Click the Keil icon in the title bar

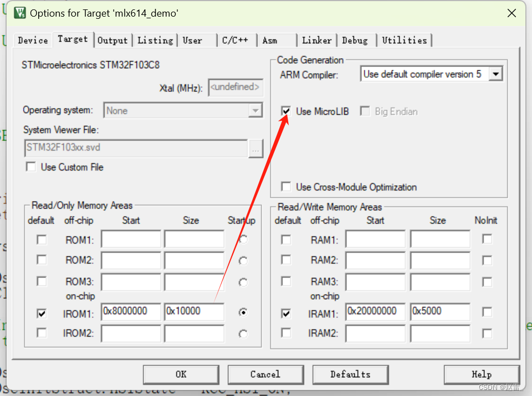point(19,12)
